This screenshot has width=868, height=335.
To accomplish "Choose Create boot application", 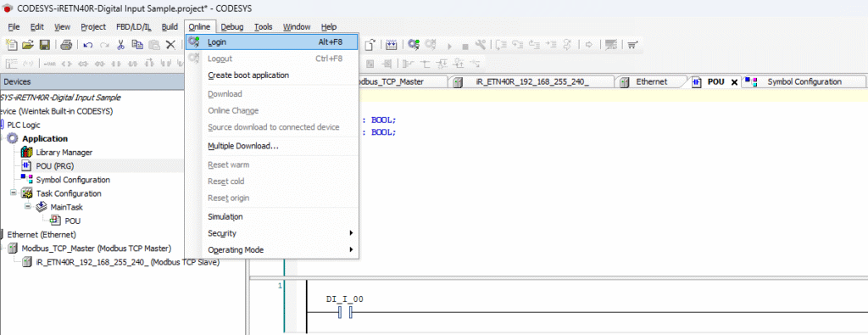I will click(x=272, y=75).
